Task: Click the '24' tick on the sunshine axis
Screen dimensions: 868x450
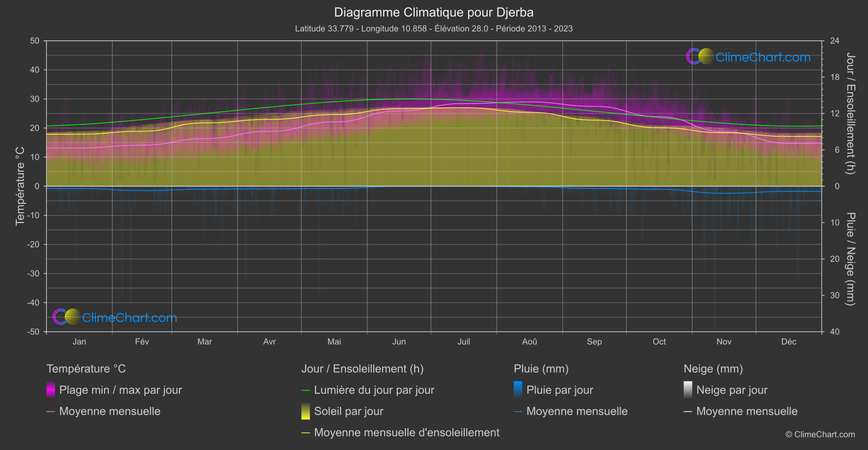Action: click(835, 41)
